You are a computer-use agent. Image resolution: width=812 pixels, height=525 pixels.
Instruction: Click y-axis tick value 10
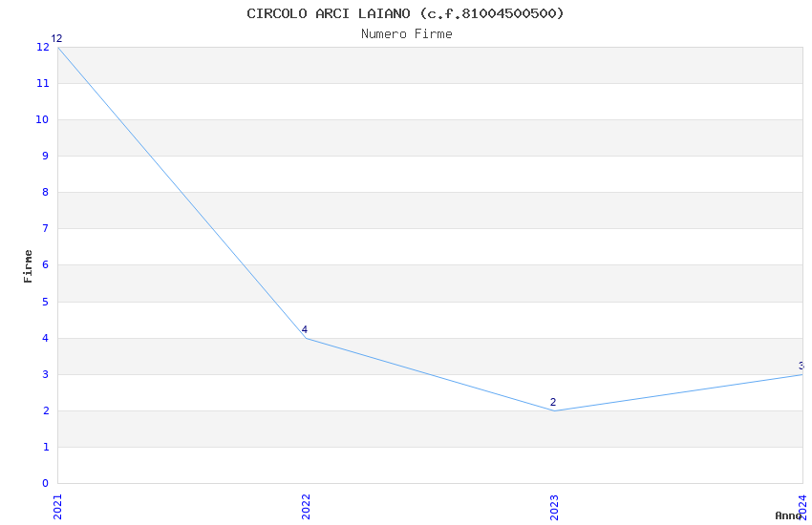(x=42, y=119)
